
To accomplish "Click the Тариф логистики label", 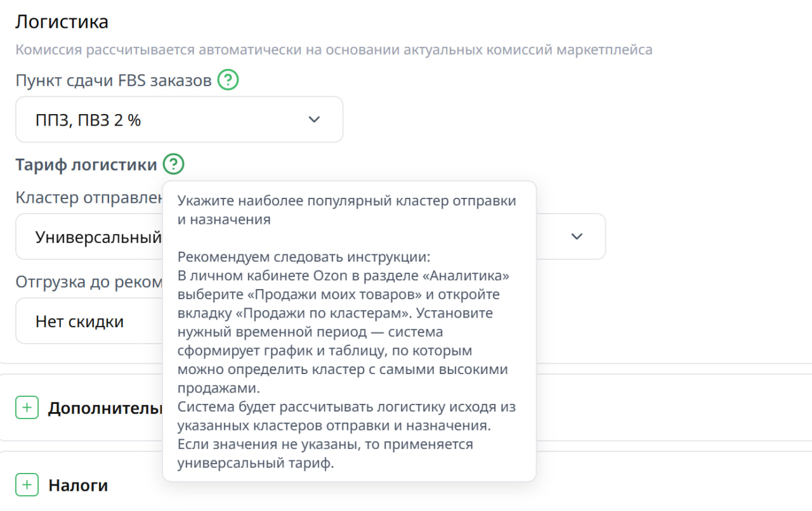I will (86, 165).
